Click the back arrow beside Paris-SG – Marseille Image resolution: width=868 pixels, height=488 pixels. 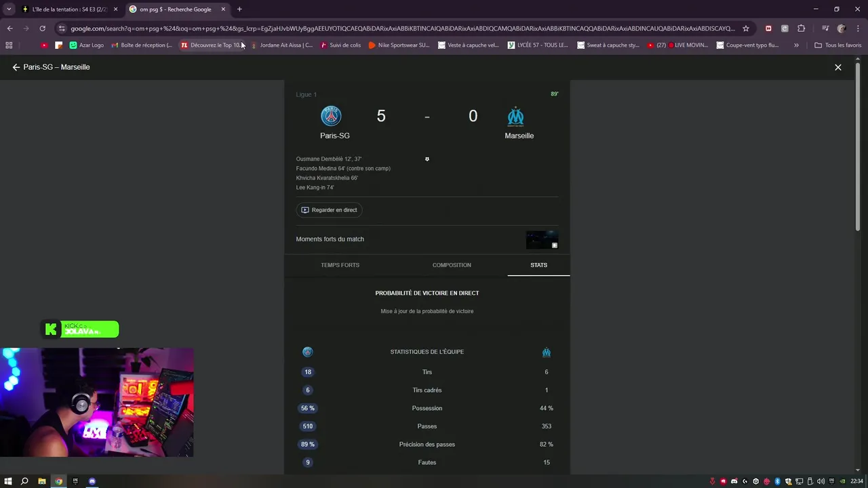[16, 67]
